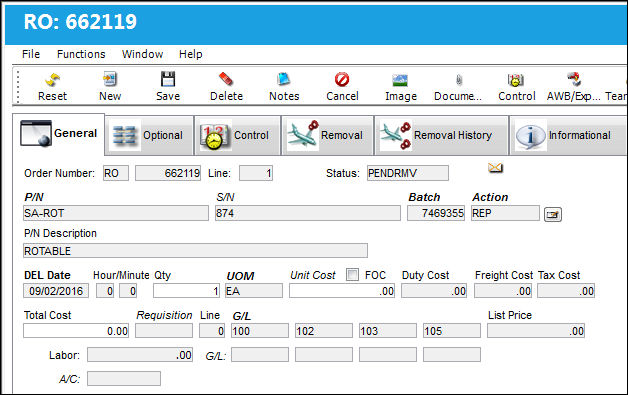Click the Batch field 7469355
The height and width of the screenshot is (395, 628).
(x=436, y=213)
